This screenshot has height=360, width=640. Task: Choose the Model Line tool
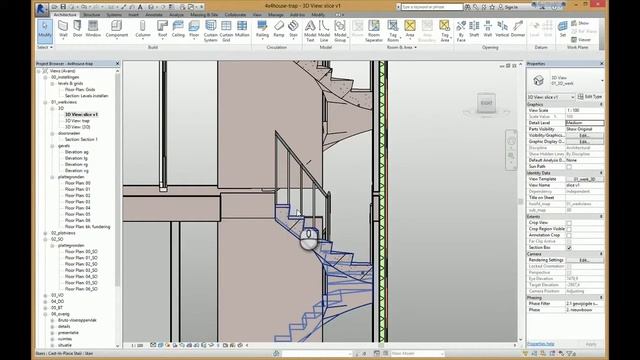click(324, 31)
